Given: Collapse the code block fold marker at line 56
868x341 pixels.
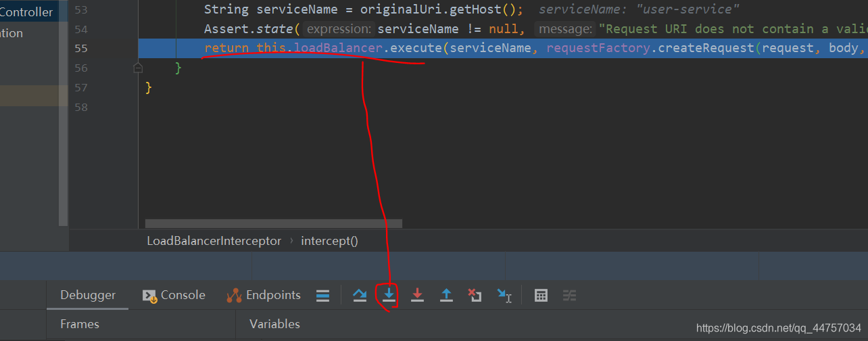Looking at the screenshot, I should (x=138, y=68).
